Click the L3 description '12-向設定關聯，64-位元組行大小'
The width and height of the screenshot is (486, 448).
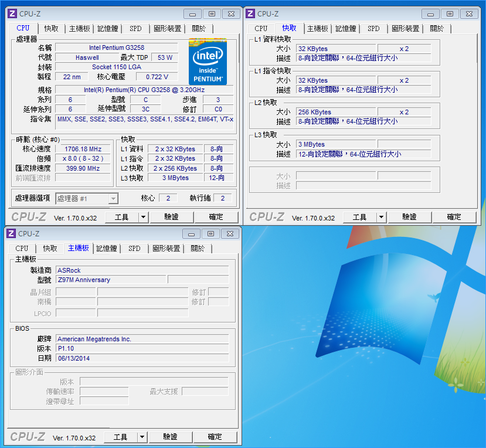click(x=363, y=154)
